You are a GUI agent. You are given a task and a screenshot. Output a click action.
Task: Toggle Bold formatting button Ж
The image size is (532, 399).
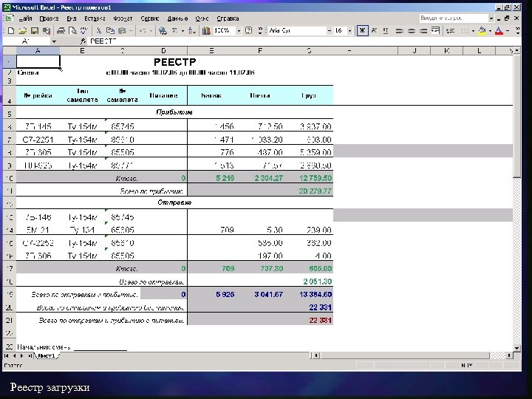point(362,31)
